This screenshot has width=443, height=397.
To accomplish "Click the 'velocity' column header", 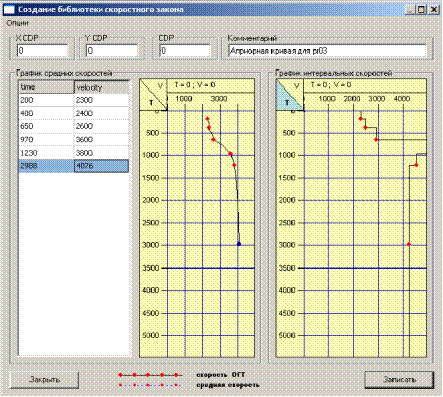I will (101, 87).
